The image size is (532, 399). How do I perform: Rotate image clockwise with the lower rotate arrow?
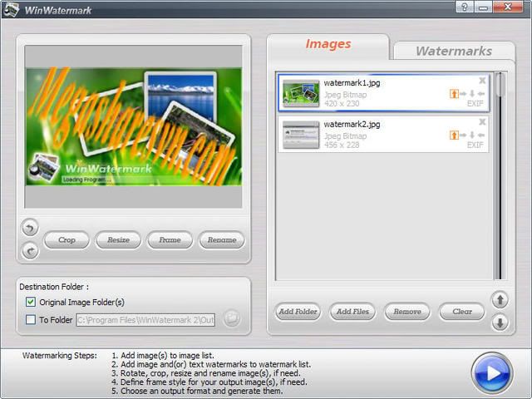tap(30, 250)
